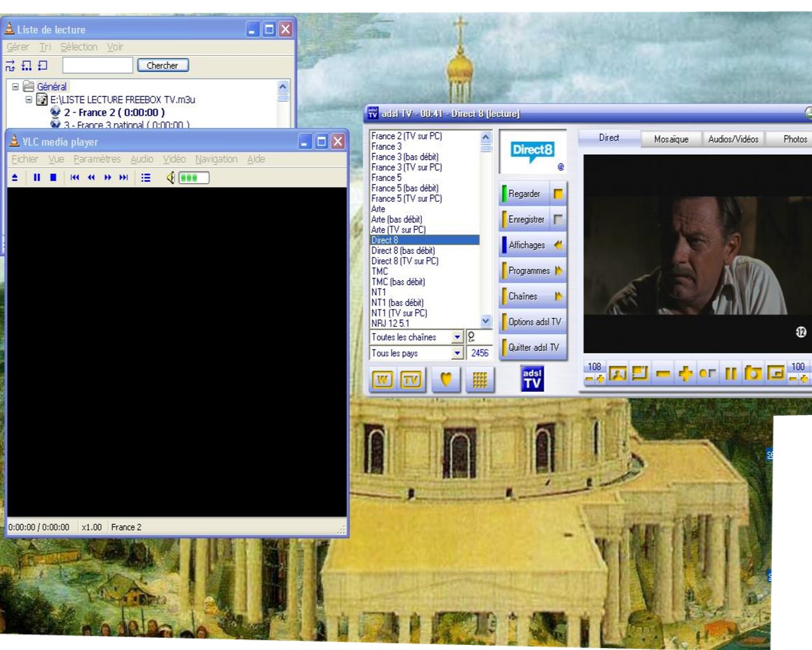812x650 pixels.
Task: Click the Regarder button
Action: [x=525, y=194]
